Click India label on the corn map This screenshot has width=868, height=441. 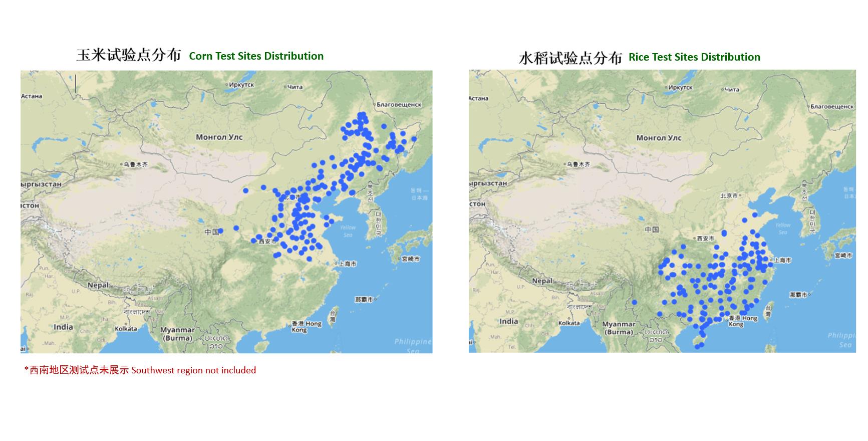(x=63, y=327)
